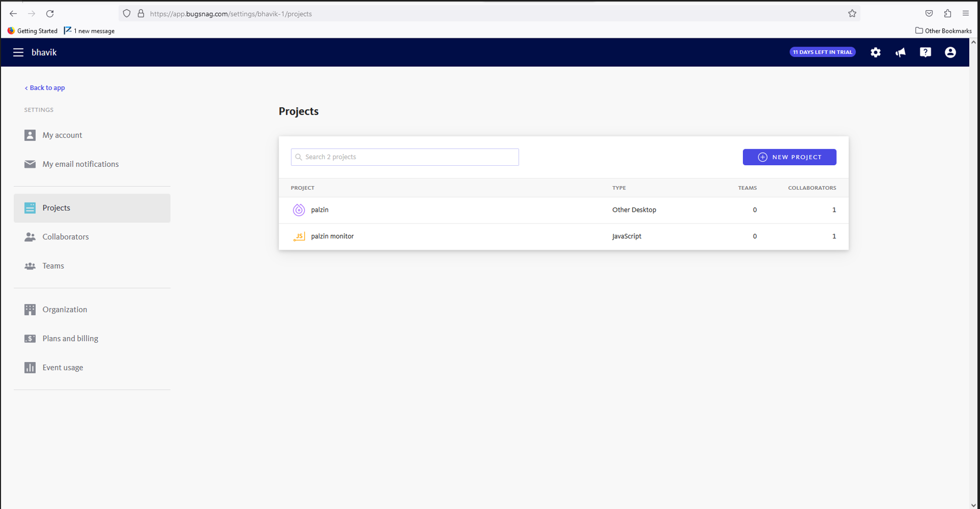Open browser extensions icon

(947, 14)
